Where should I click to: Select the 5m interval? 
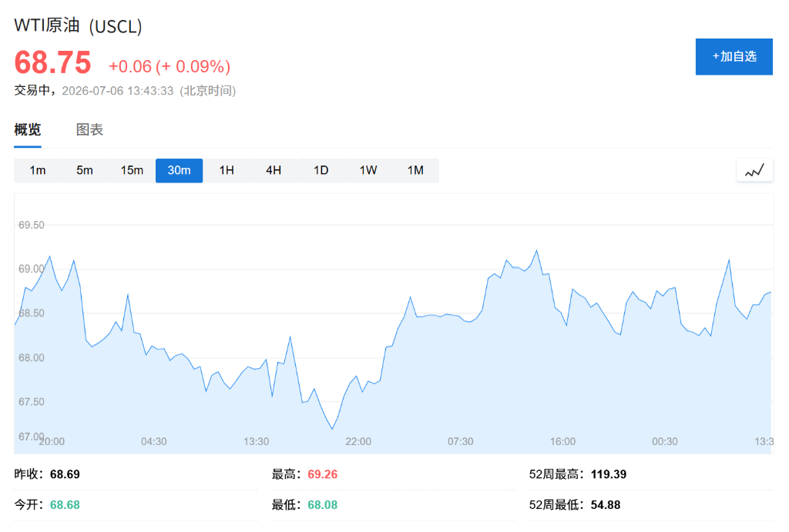tap(85, 170)
